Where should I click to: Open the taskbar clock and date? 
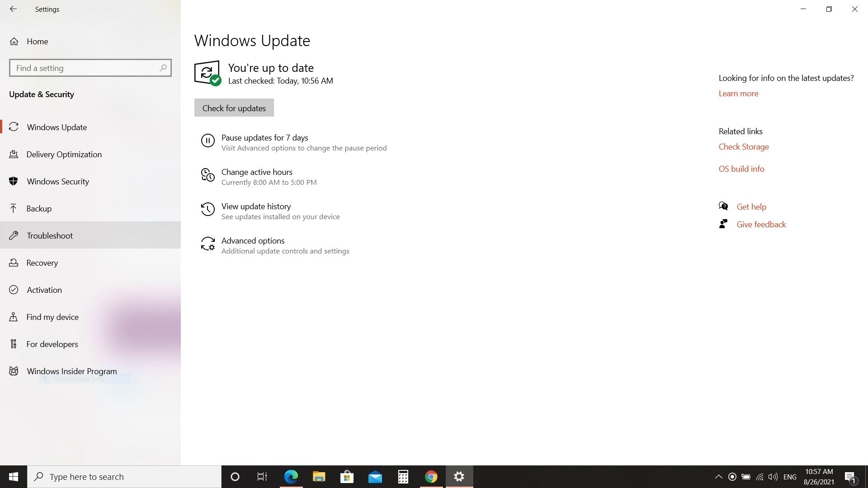point(819,477)
